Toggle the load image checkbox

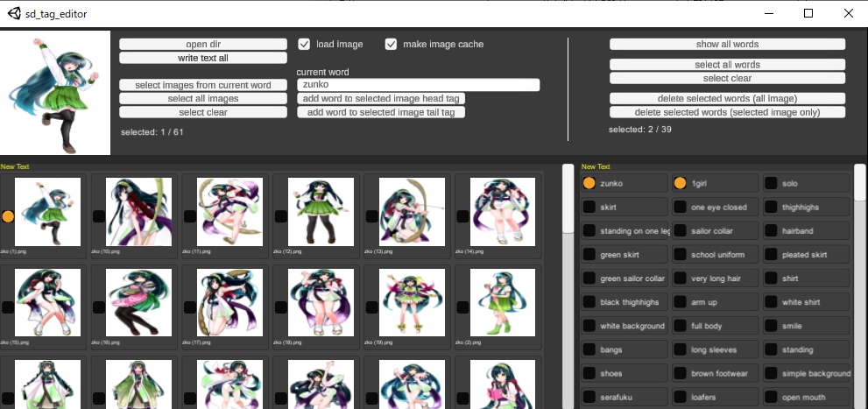coord(304,45)
